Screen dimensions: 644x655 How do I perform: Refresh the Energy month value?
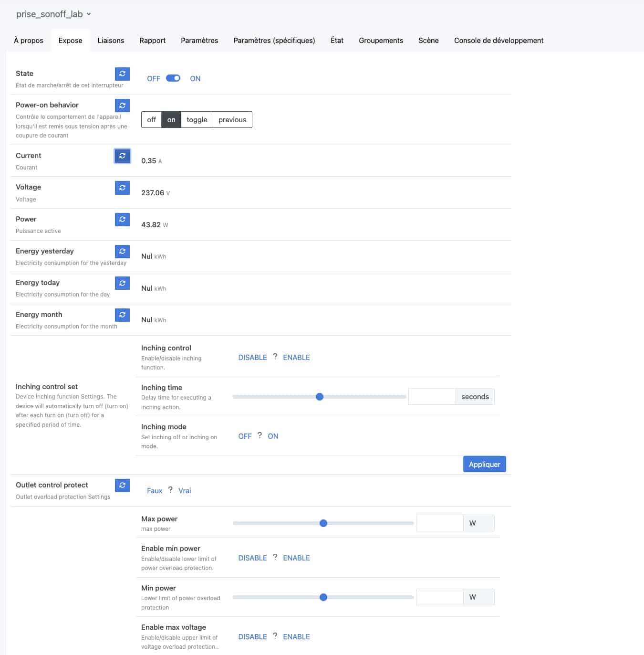[x=122, y=315]
